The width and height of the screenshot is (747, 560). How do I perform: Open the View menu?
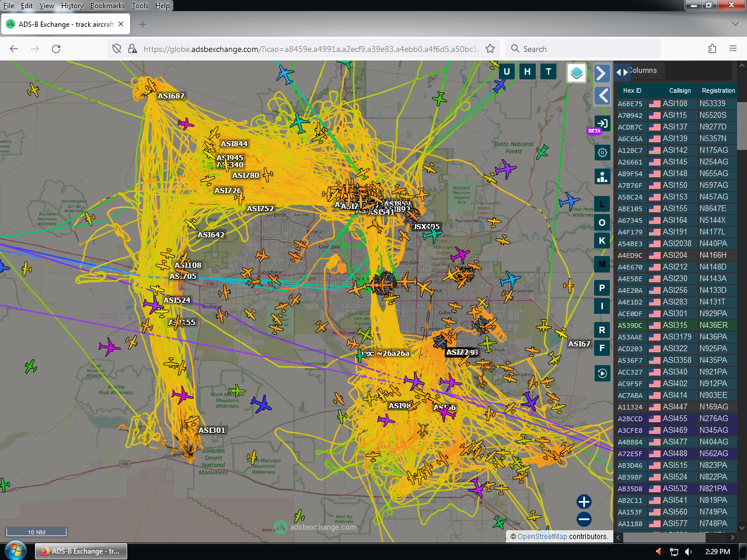point(47,6)
